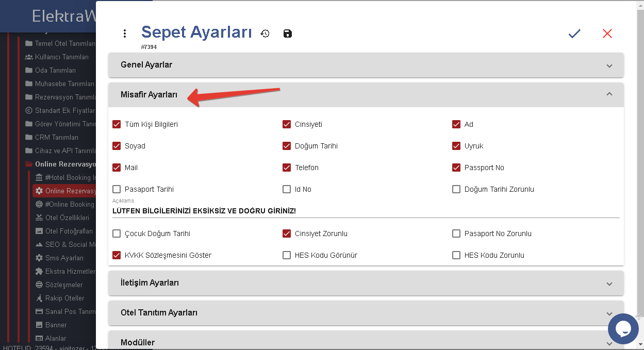The image size is (644, 350).
Task: Uncheck the Tüm Kişi Bilgileri checkbox
Action: pos(117,124)
